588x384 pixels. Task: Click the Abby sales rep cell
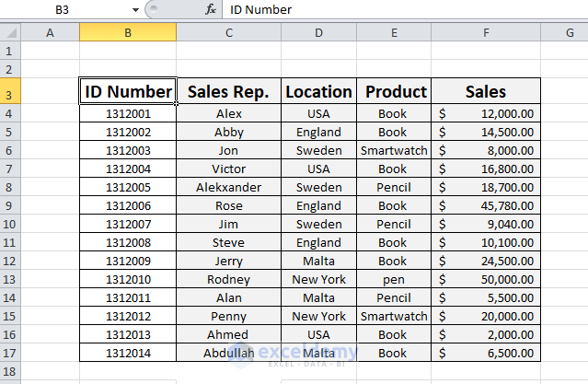[x=229, y=132]
